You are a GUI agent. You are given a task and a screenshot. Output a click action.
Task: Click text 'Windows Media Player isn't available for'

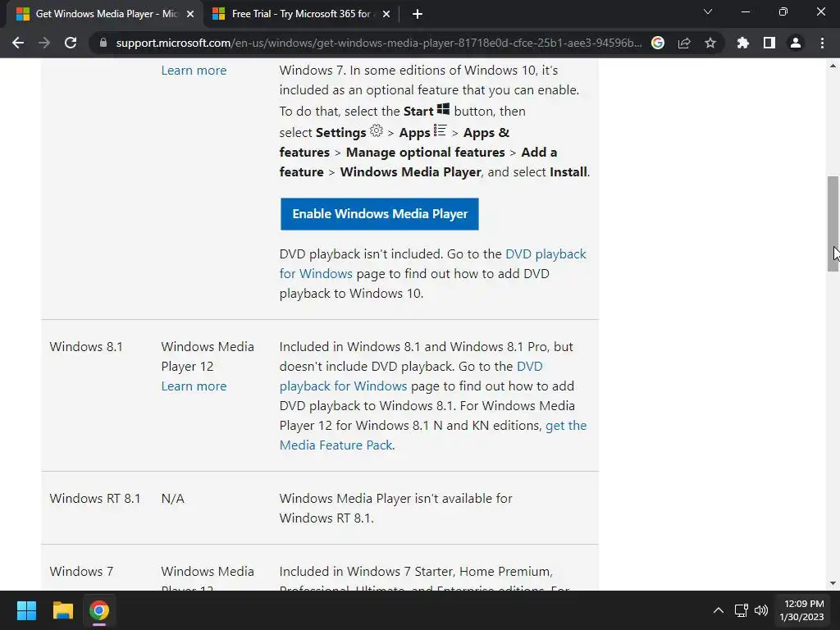(x=396, y=498)
